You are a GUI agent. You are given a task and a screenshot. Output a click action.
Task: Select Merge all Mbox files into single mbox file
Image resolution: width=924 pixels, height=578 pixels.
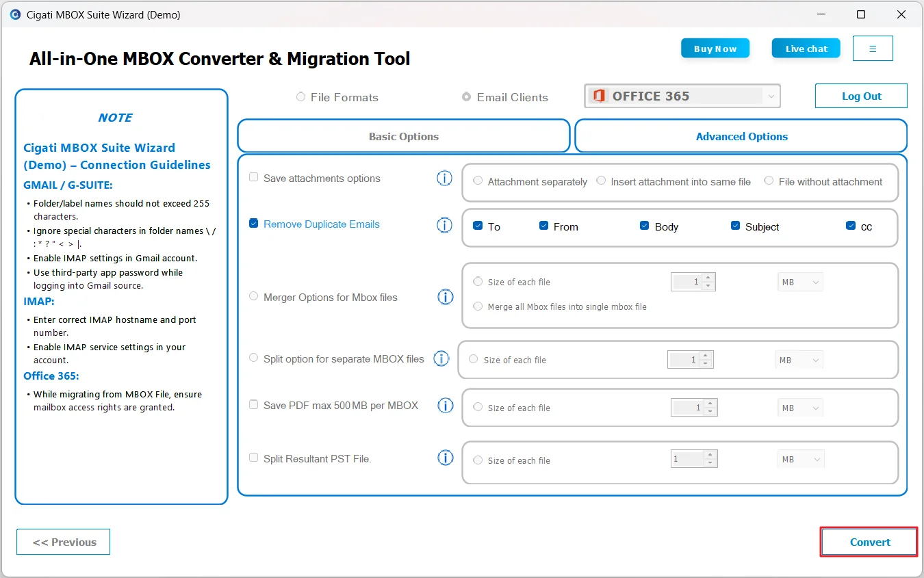(x=478, y=306)
